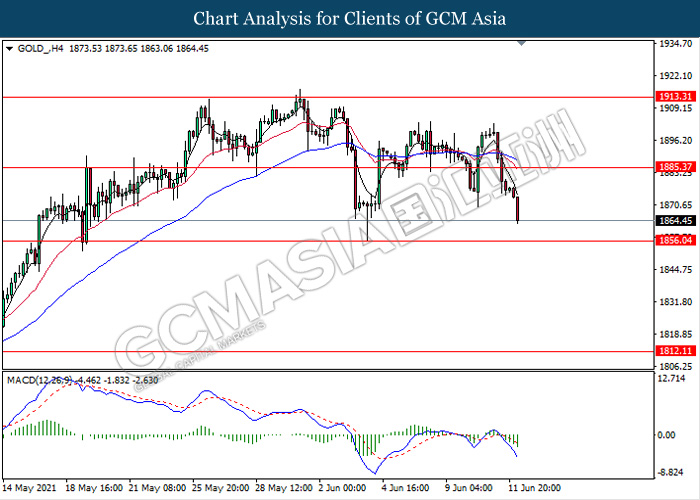Click the 1909.15 price axis label
700x500 pixels.
tap(675, 108)
